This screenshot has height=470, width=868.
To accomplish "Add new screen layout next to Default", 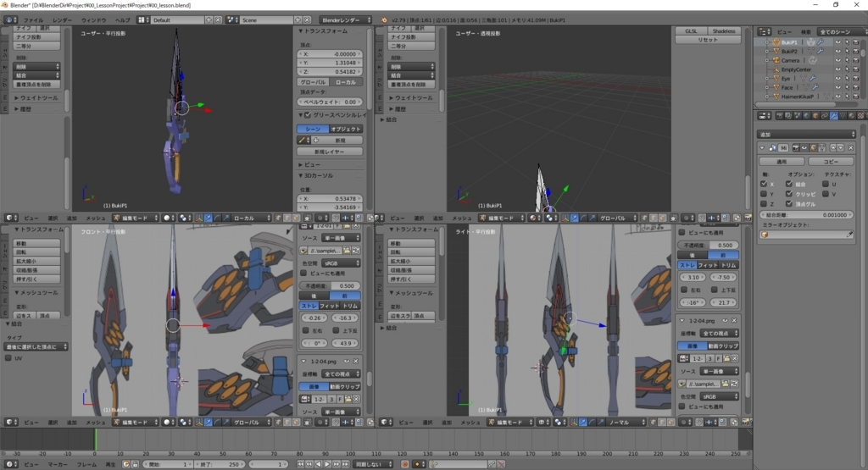I will click(x=209, y=20).
